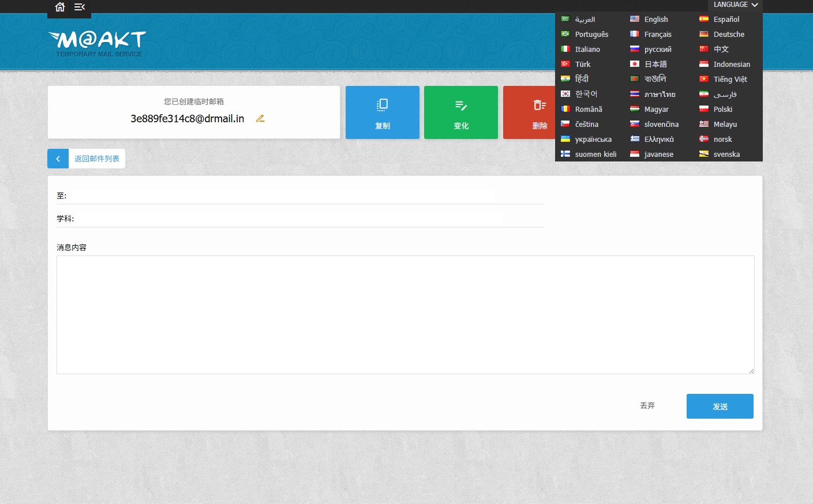The image size is (813, 504).
Task: Switch to Deutsche language
Action: click(x=722, y=35)
